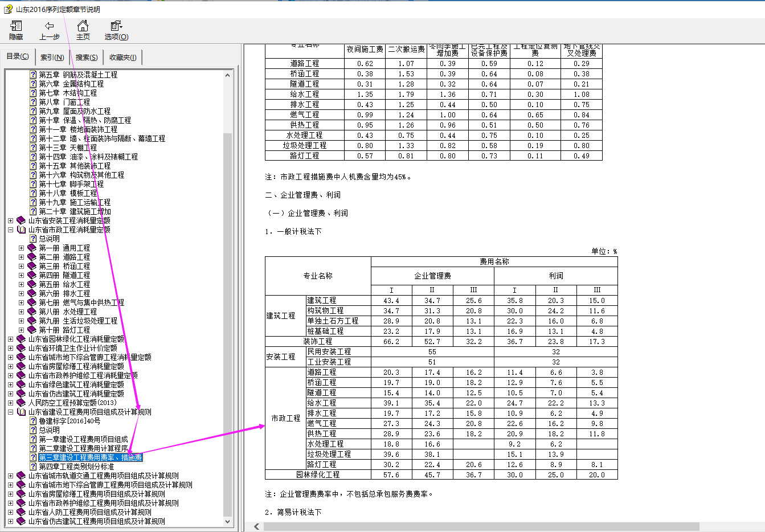Collapse the 山东省市政工程消耗量定额 node

(10, 230)
